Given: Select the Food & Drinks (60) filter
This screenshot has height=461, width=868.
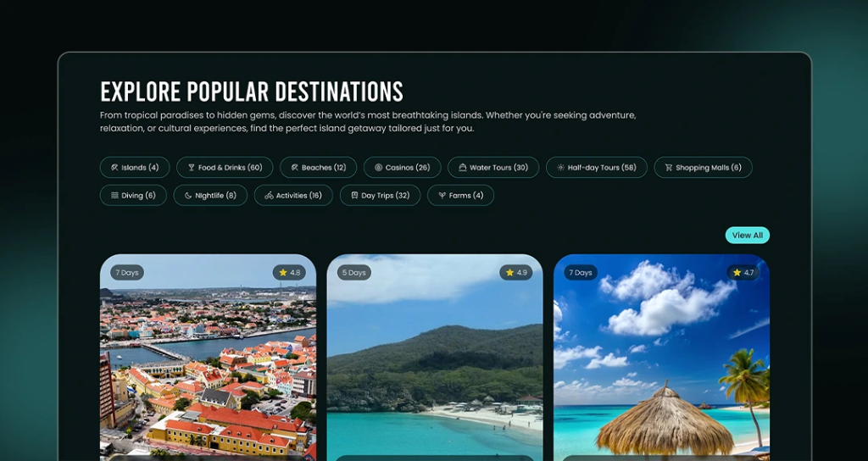Looking at the screenshot, I should (x=225, y=167).
